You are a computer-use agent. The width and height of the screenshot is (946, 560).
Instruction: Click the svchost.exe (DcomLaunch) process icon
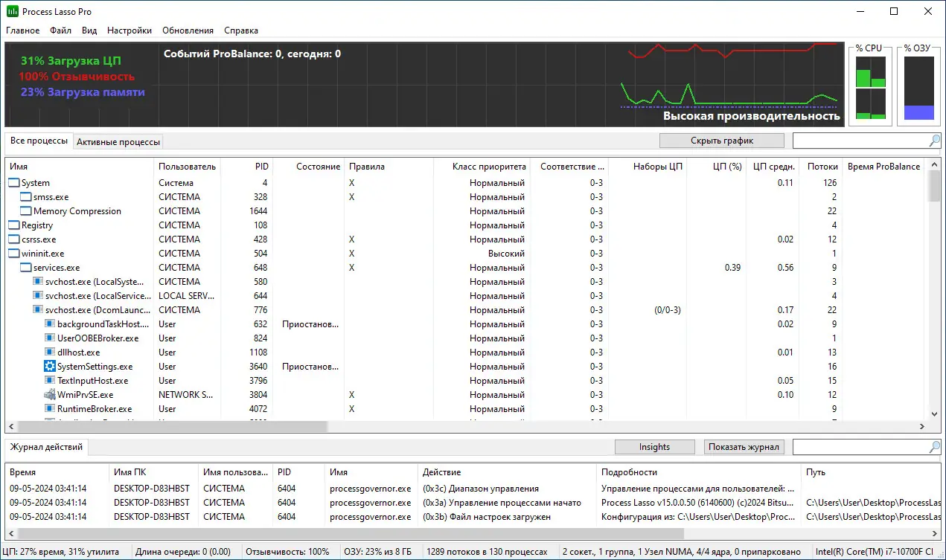click(x=38, y=309)
